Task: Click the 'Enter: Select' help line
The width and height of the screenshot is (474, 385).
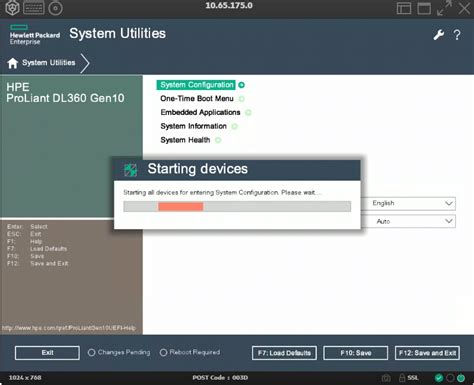Action: click(27, 227)
